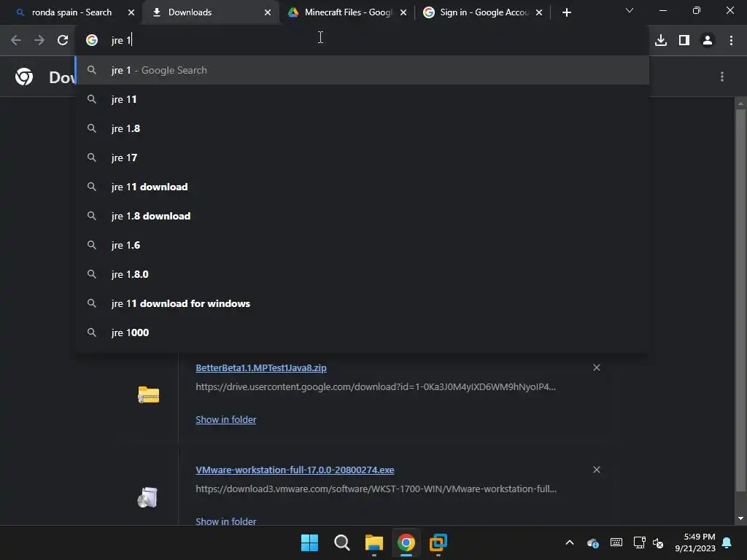Click the cloud sync tray icon
This screenshot has width=747, height=560.
[x=592, y=542]
